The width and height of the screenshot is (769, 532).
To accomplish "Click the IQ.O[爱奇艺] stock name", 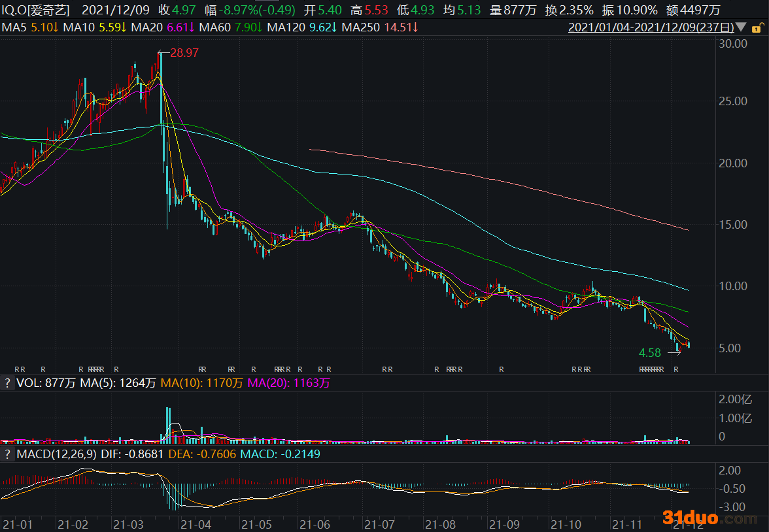I will click(35, 10).
